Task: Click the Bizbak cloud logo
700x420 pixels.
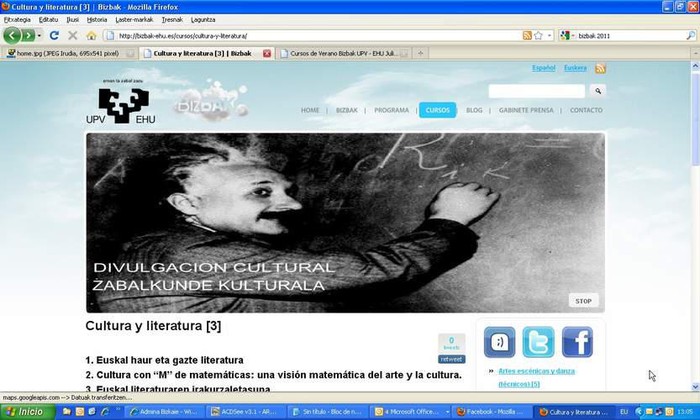Action: tap(211, 102)
